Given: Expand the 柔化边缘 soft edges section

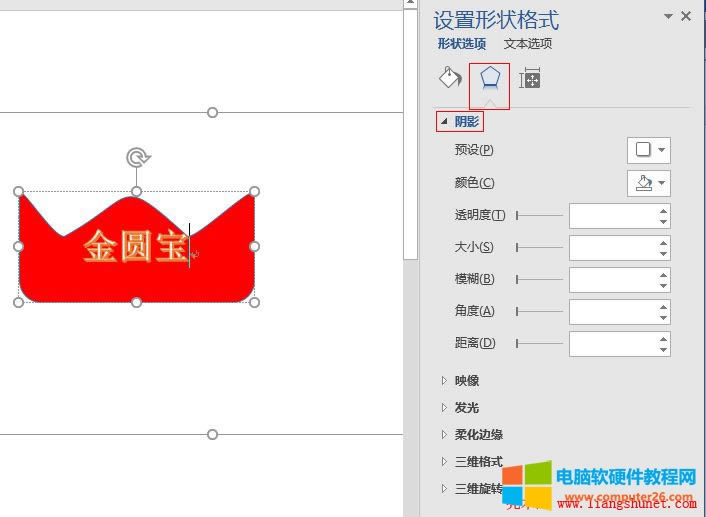Looking at the screenshot, I should point(478,435).
